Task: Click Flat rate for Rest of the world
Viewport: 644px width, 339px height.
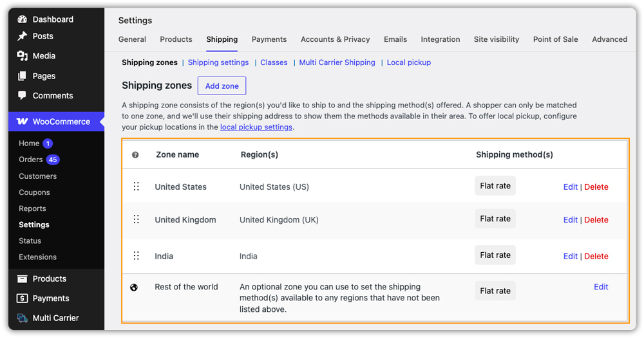Action: [x=495, y=291]
